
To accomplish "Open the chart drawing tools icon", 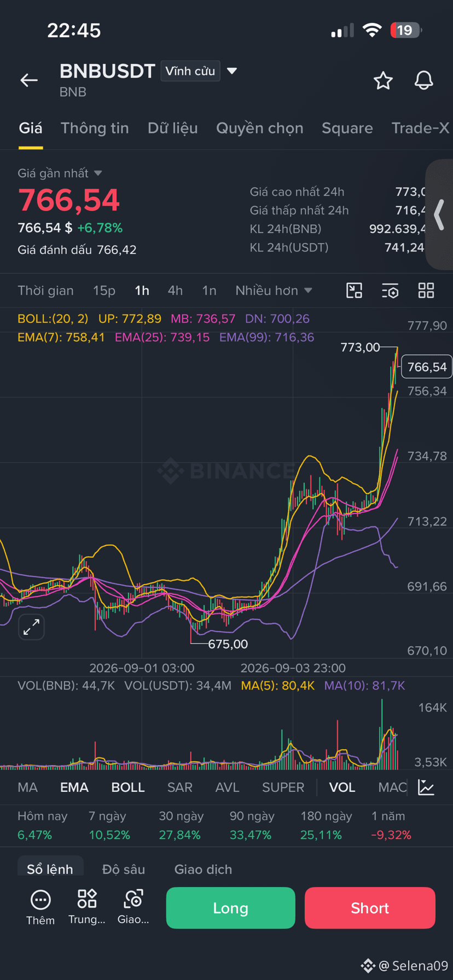I will 355,290.
